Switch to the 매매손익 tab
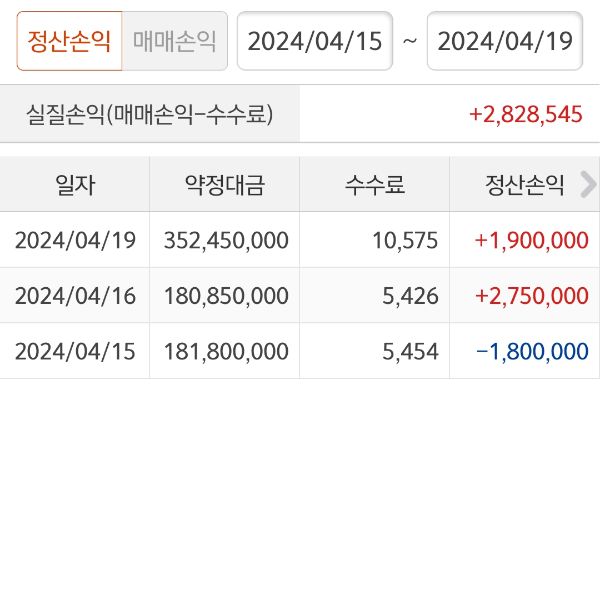 (x=174, y=41)
